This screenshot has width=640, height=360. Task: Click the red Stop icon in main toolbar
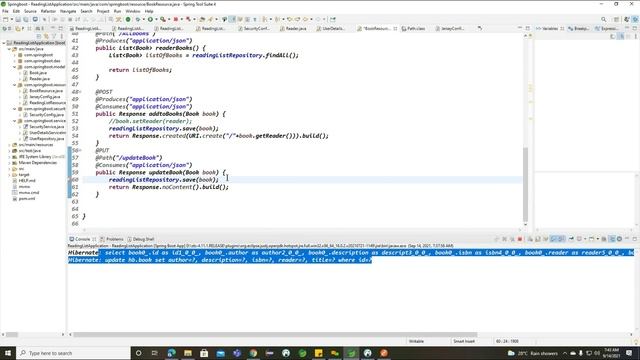(176, 19)
